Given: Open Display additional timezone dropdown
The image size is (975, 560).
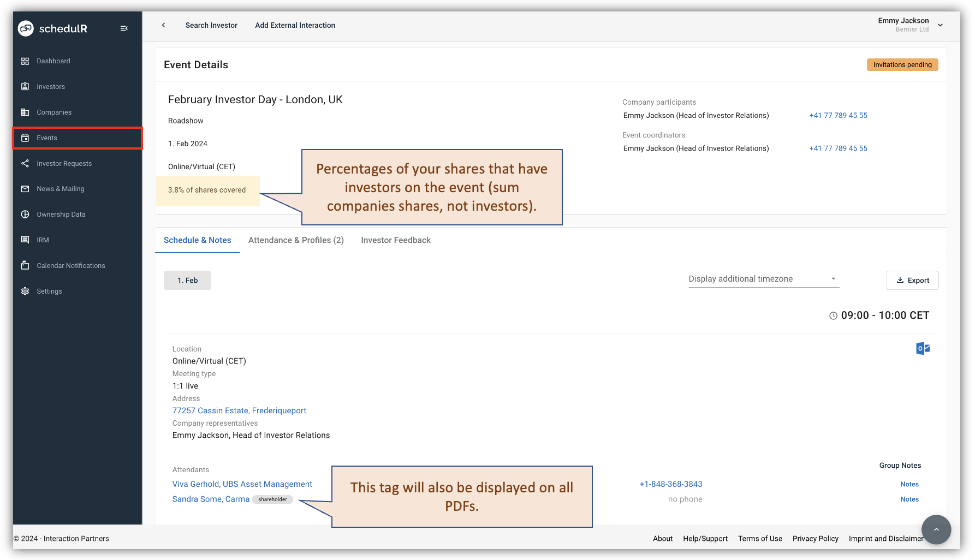Looking at the screenshot, I should (x=763, y=278).
